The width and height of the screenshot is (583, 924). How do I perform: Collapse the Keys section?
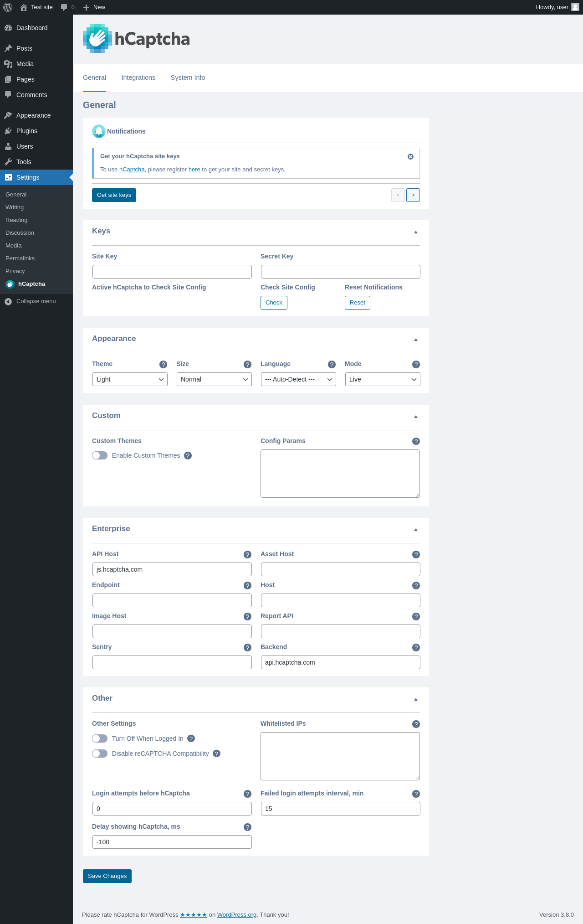point(415,232)
